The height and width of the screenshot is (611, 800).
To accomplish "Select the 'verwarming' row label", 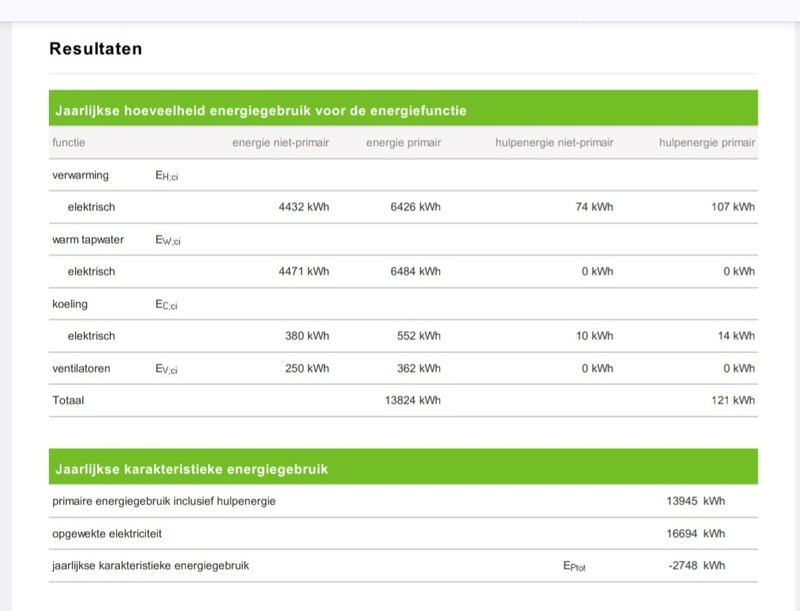I will pos(80,175).
